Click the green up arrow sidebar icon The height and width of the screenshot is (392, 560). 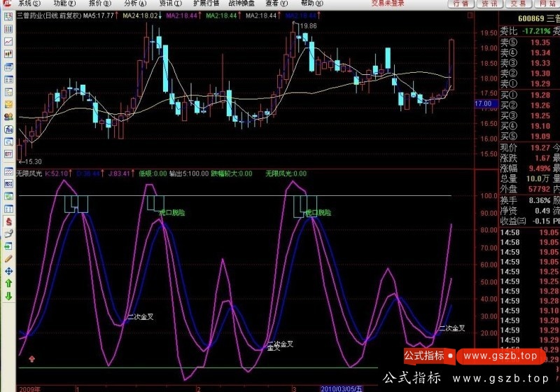[8, 283]
